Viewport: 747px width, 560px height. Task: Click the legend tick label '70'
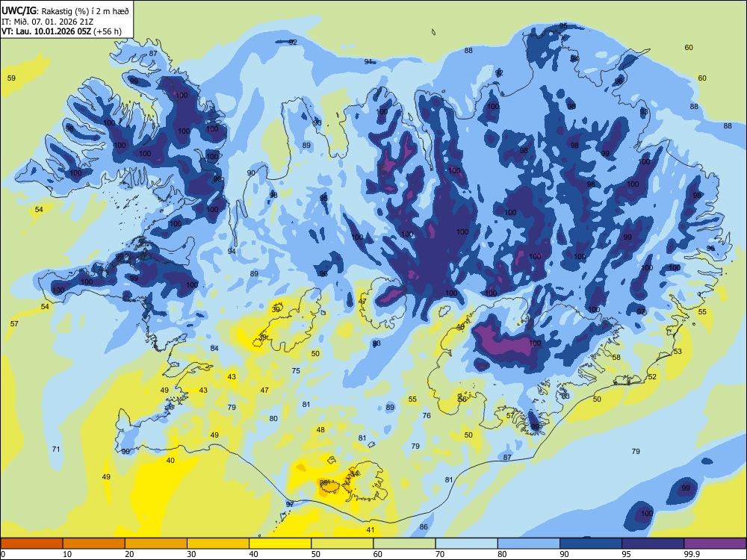coord(440,554)
